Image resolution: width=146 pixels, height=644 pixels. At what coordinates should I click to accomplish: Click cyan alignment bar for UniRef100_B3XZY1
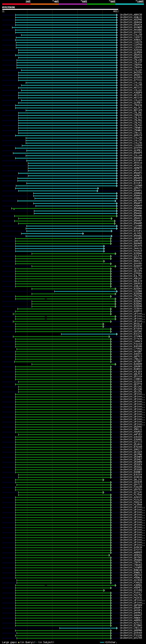[89, 334]
